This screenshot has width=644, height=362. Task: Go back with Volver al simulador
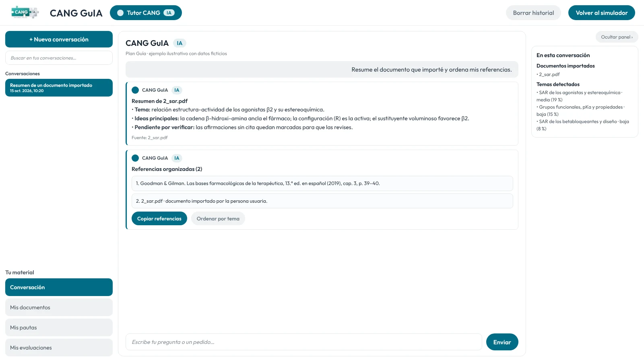point(601,13)
